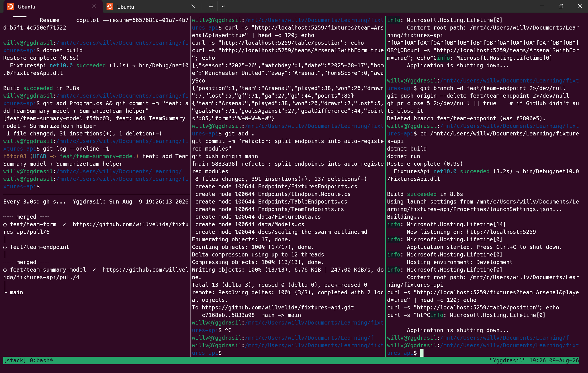Click 'Hosting environment: Development' line
The width and height of the screenshot is (588, 373).
pyautogui.click(x=460, y=262)
